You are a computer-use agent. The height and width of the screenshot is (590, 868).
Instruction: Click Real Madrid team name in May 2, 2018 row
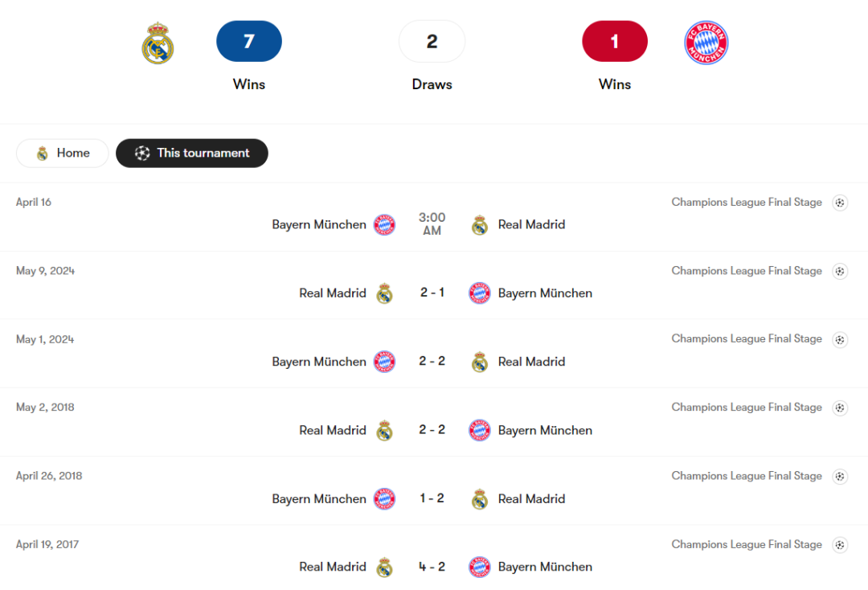(333, 430)
